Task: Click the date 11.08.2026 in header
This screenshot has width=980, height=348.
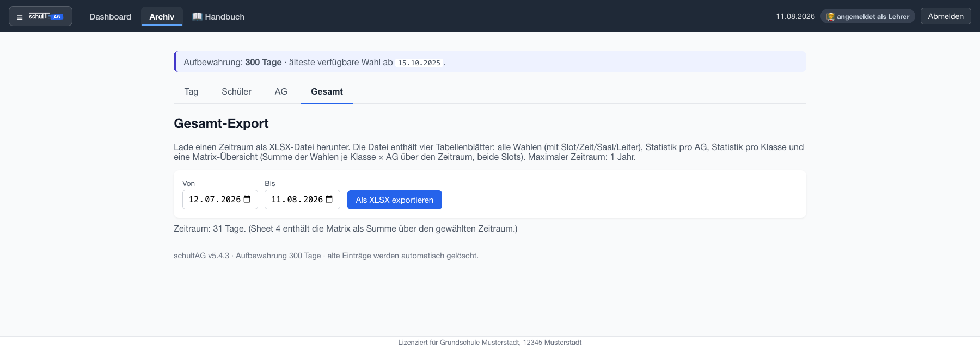Action: click(795, 16)
